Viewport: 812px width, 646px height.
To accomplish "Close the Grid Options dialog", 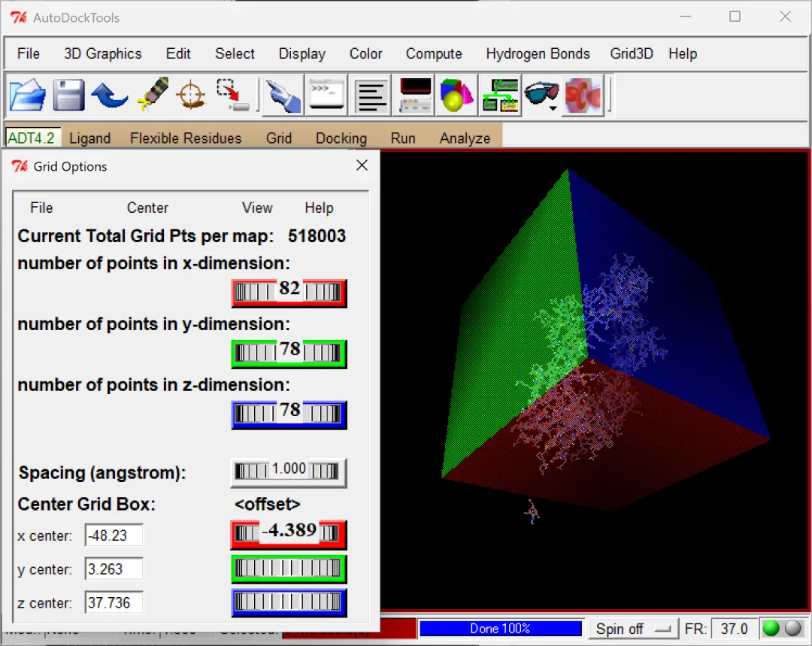I will pyautogui.click(x=362, y=165).
